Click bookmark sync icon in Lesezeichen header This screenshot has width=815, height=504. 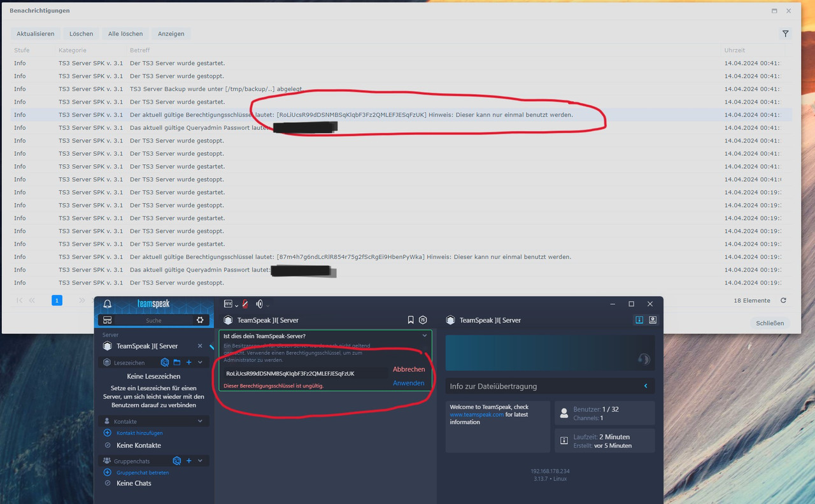click(x=165, y=362)
